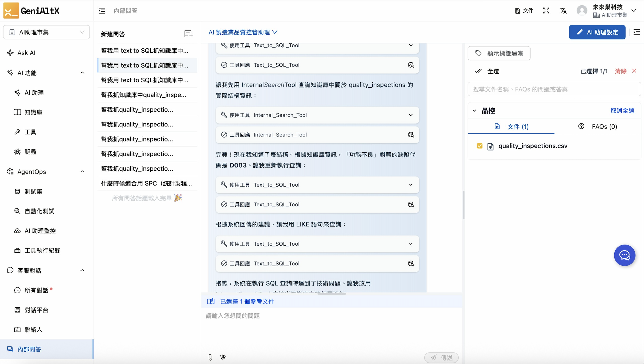
Task: Toggle the right panel list icon
Action: [x=637, y=32]
